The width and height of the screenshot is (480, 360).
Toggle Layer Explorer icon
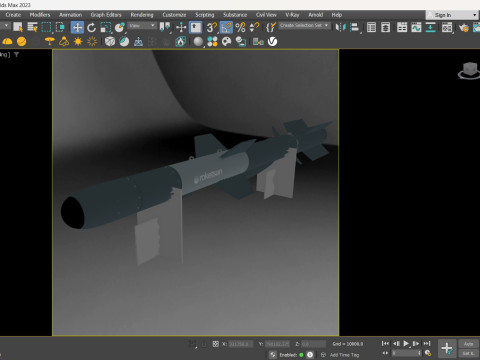[386, 27]
